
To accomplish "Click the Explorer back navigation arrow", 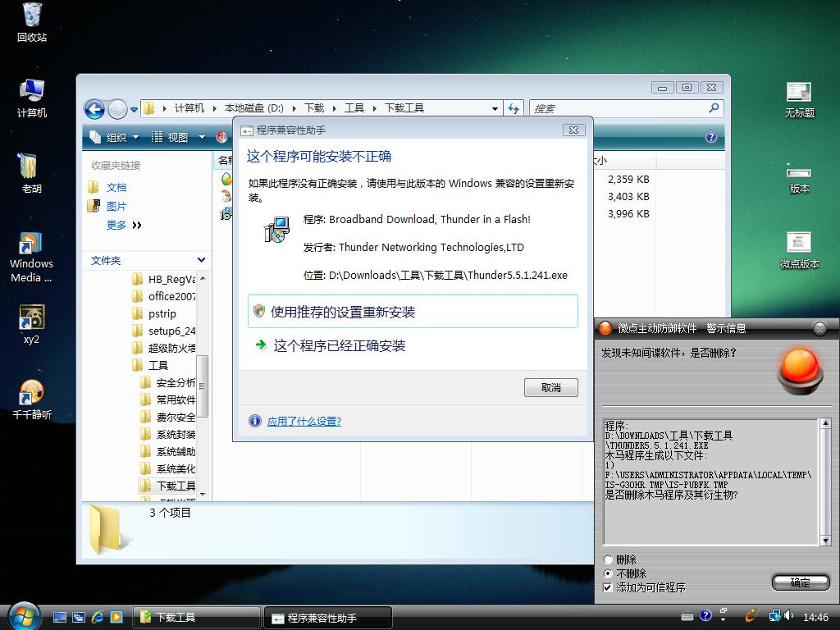I will [94, 108].
